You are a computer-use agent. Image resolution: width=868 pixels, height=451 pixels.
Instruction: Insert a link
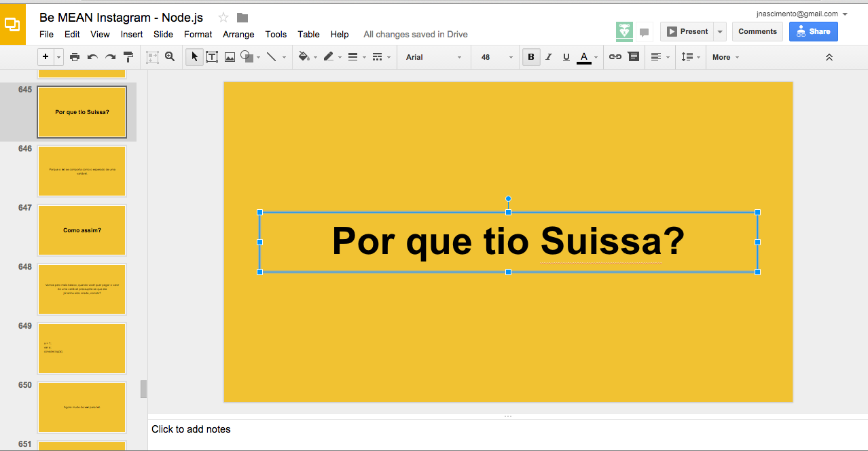[x=615, y=57]
